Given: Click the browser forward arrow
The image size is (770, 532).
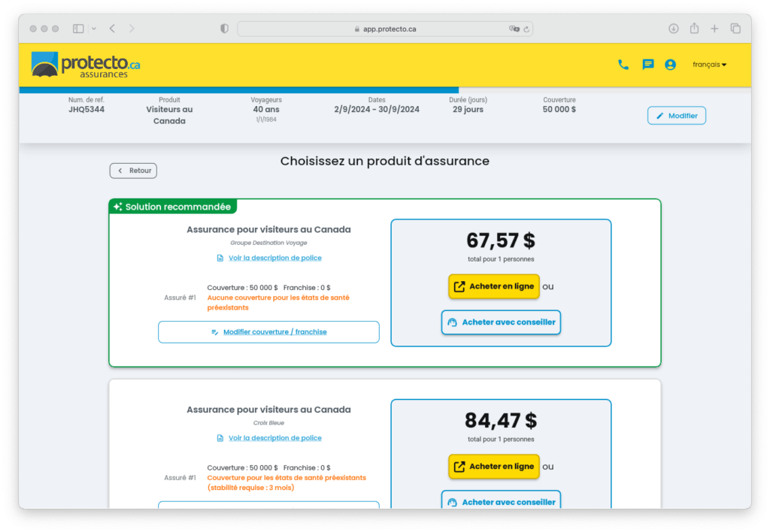Looking at the screenshot, I should [x=132, y=29].
